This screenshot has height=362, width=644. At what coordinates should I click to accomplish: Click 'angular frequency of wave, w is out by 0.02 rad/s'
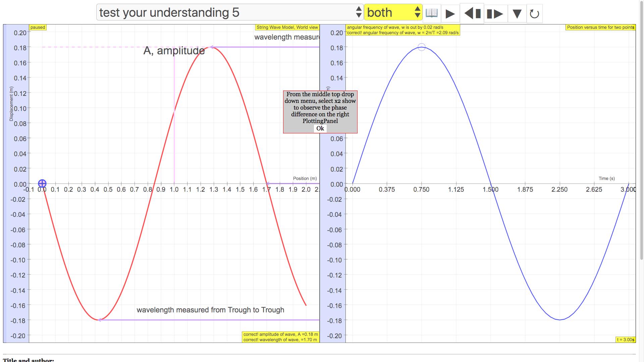(x=395, y=27)
